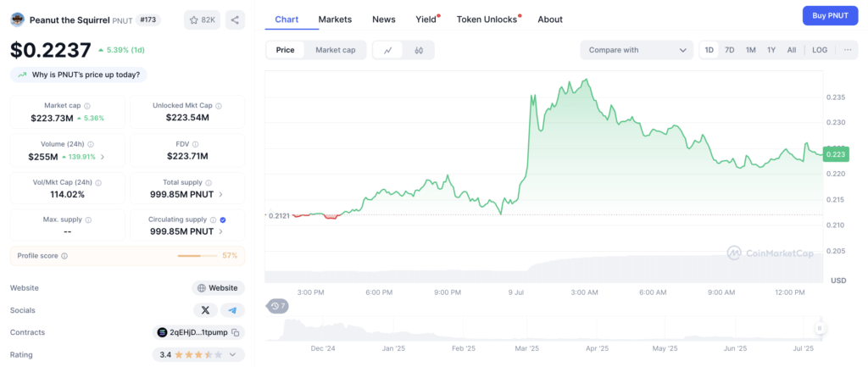Click the 0.2121 opening price label
This screenshot has width=868, height=367.
(x=279, y=215)
